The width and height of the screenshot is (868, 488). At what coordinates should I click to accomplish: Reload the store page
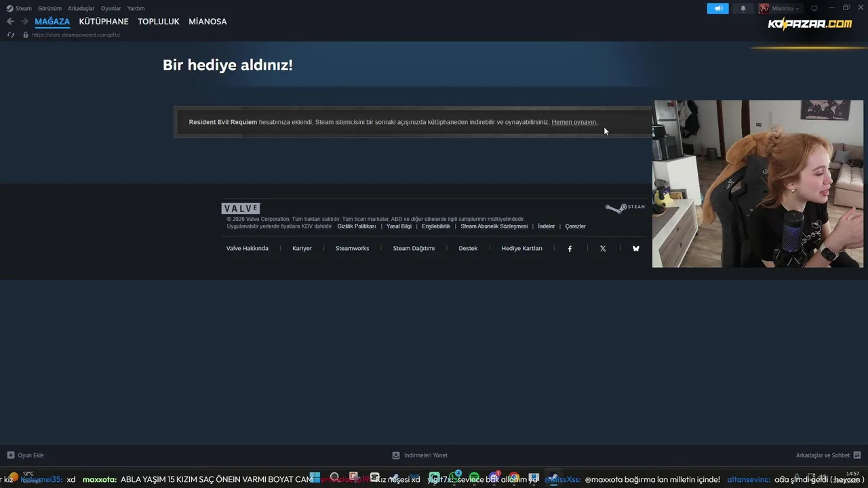click(11, 35)
